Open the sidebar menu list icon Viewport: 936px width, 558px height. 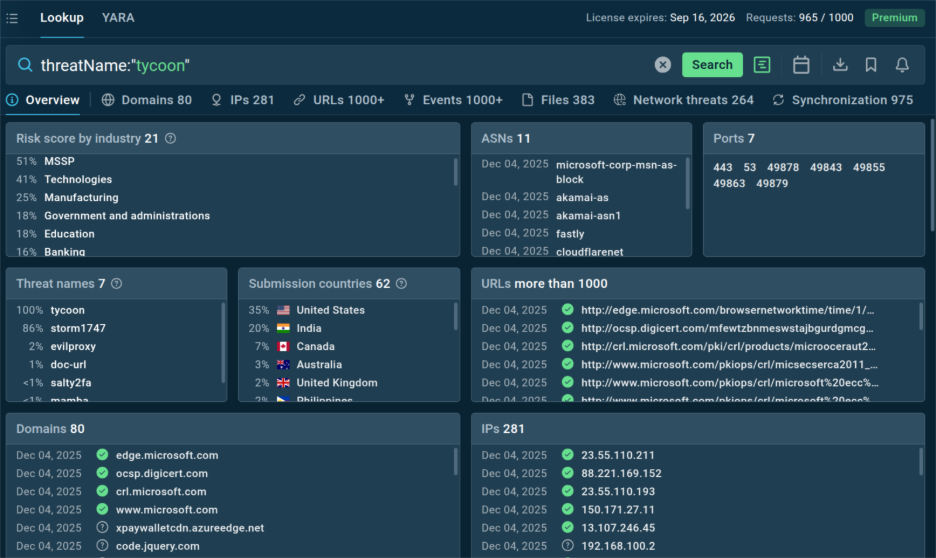tap(12, 18)
